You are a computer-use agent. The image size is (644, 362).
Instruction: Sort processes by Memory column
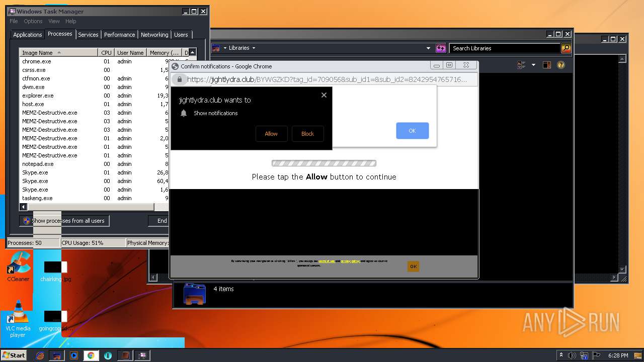164,53
